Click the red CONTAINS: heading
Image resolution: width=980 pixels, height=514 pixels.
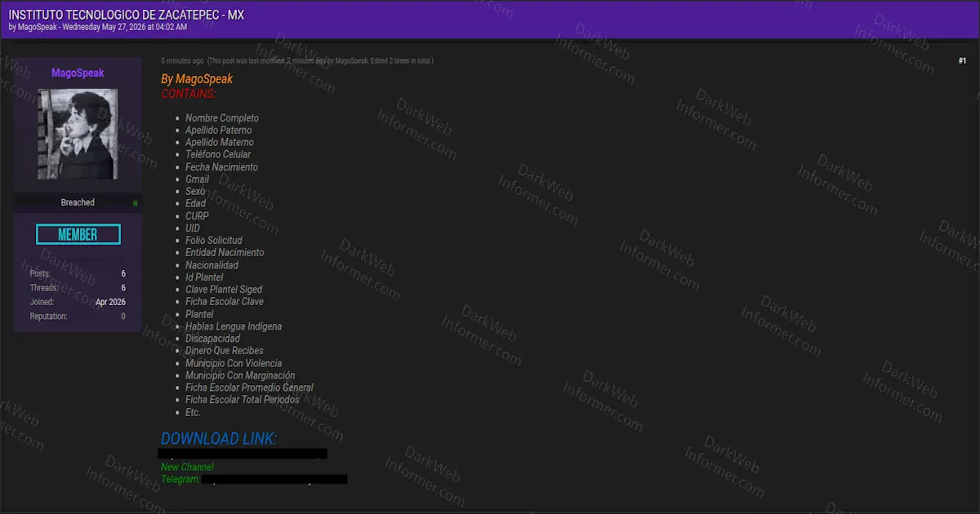point(189,94)
